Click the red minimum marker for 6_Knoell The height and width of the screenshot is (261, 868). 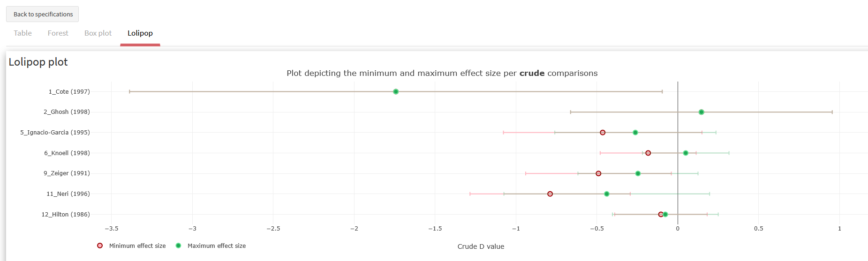[x=648, y=153]
